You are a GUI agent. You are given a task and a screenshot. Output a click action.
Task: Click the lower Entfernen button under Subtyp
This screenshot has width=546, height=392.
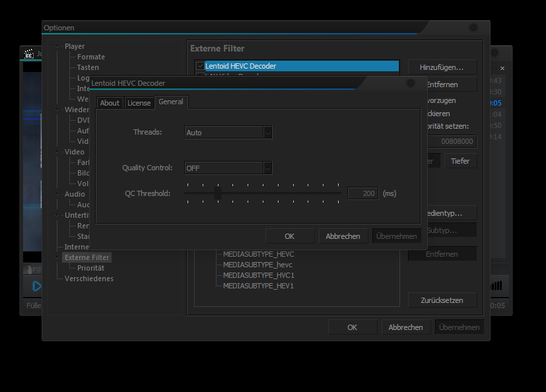(x=442, y=254)
